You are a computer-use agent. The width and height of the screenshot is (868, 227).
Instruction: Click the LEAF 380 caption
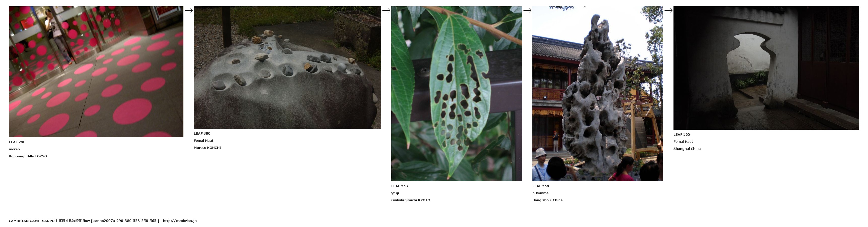tap(202, 134)
